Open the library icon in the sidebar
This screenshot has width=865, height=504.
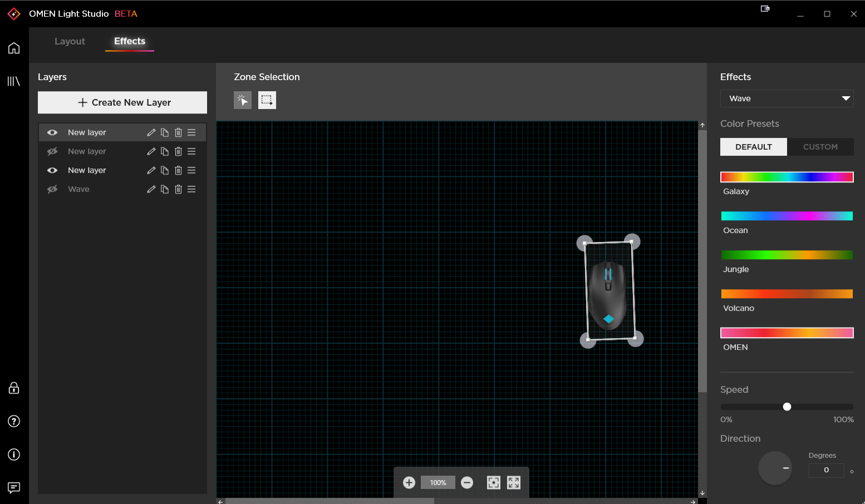(x=14, y=81)
